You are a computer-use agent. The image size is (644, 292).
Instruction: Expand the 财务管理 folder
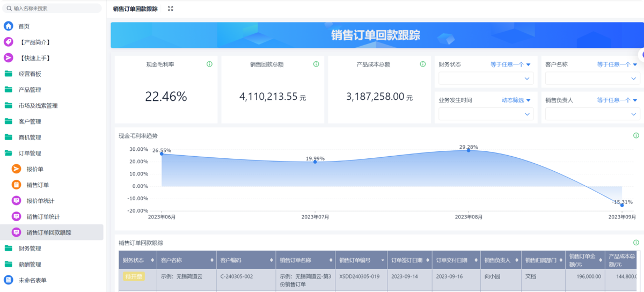coord(30,249)
